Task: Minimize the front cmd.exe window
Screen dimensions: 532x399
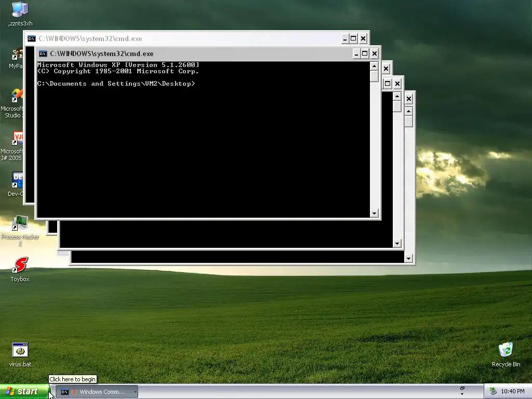Action: click(356, 54)
